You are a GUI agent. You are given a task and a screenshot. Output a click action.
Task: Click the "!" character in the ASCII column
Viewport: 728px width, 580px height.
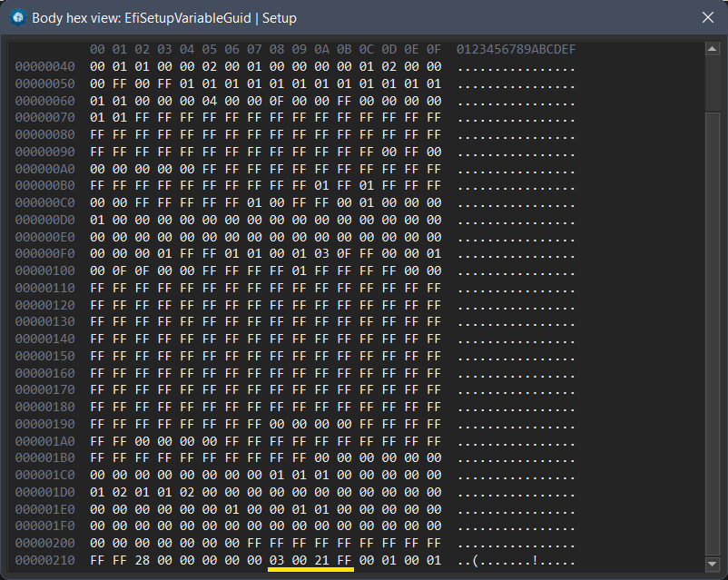[536, 560]
